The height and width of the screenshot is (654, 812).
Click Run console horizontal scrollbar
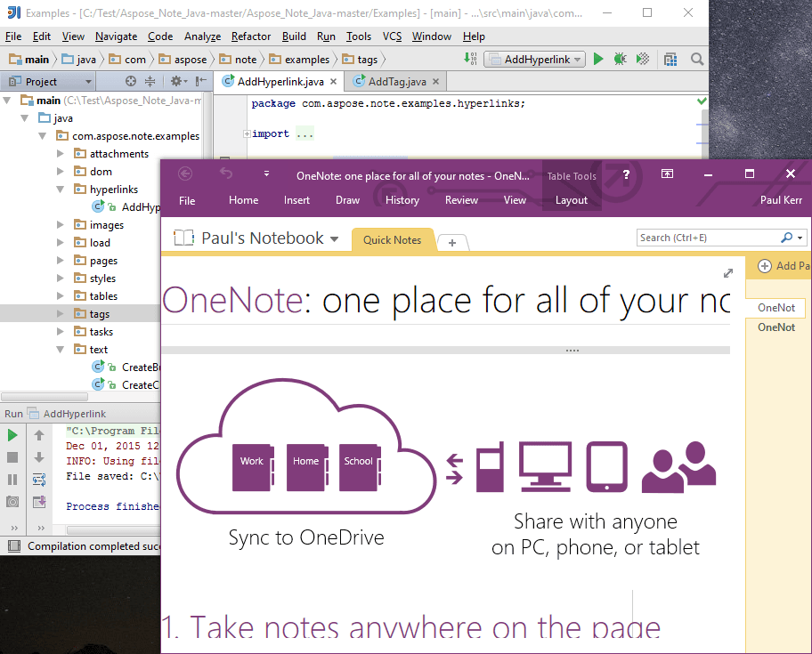tap(113, 529)
